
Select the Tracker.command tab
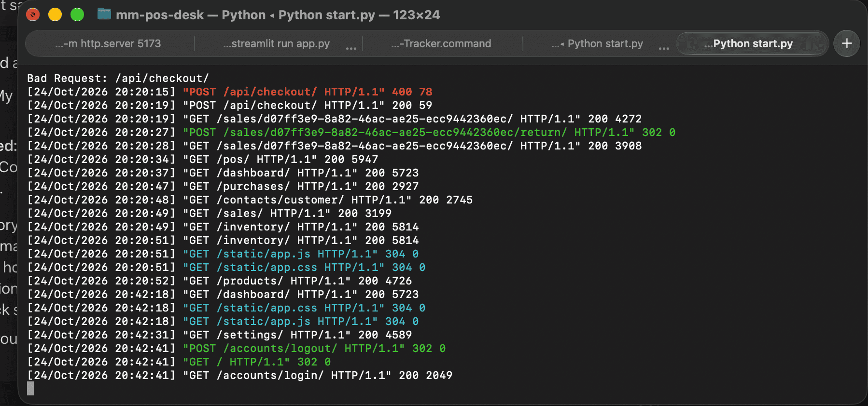point(441,43)
